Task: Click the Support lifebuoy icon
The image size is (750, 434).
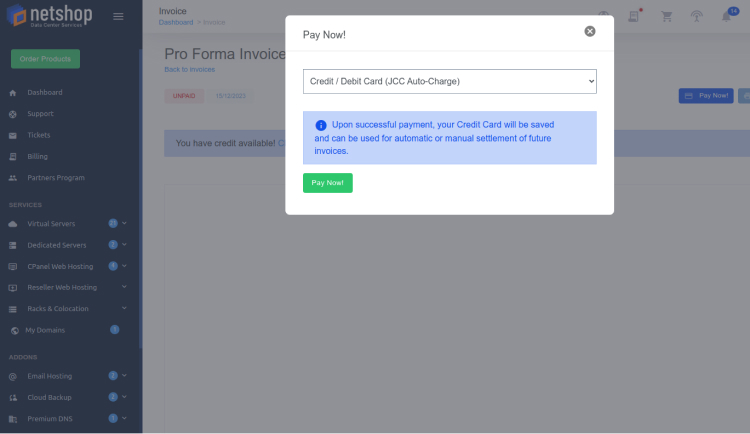Action: (x=13, y=114)
